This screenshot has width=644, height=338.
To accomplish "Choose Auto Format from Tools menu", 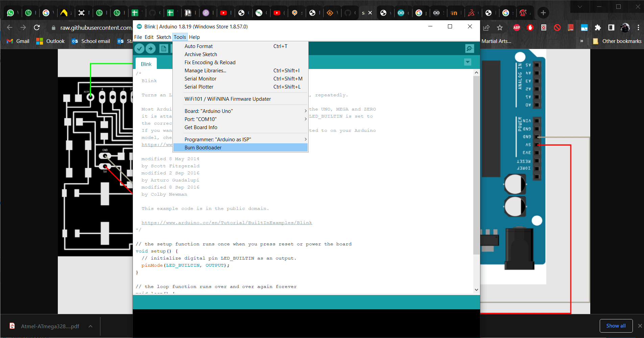I will click(x=240, y=46).
